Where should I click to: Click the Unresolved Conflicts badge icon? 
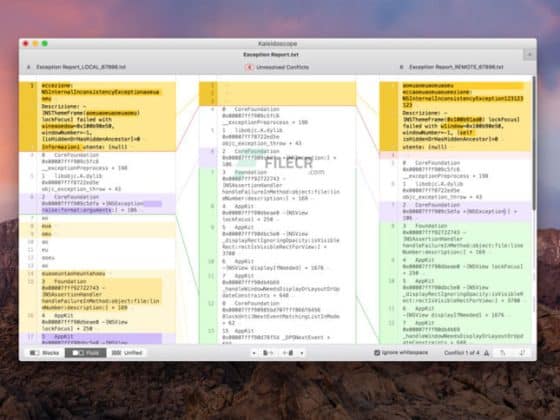(249, 67)
